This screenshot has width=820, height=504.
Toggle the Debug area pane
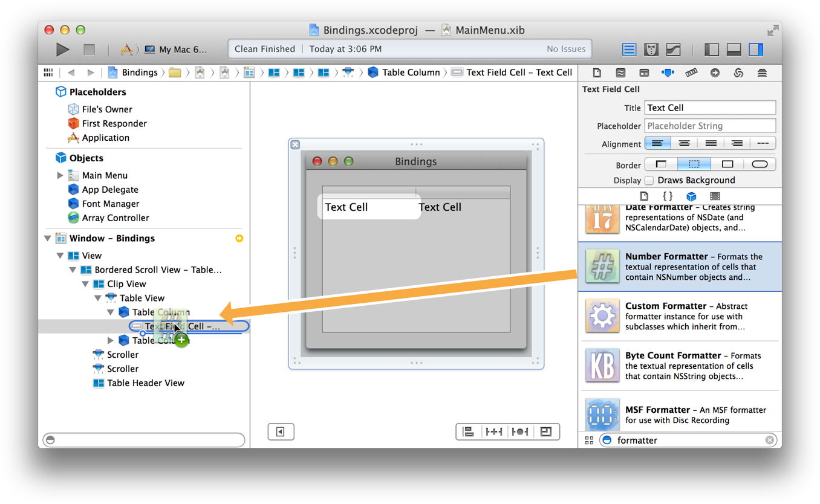click(734, 50)
